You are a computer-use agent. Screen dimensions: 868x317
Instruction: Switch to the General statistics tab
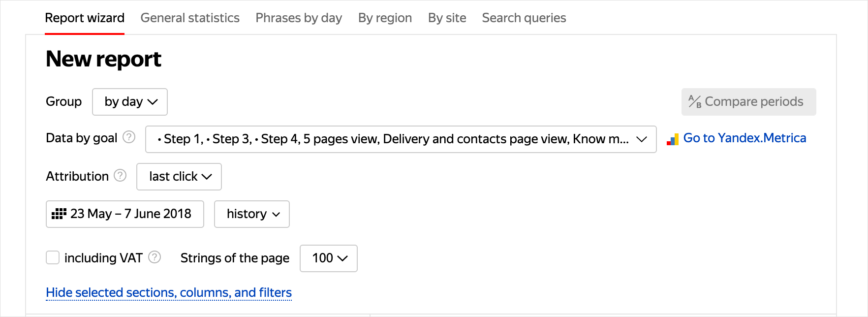[x=190, y=18]
